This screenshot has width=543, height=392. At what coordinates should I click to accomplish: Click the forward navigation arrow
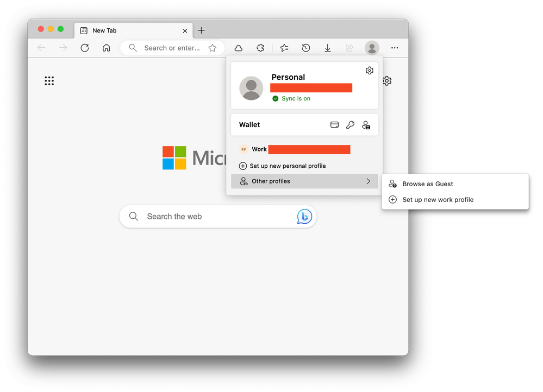click(x=63, y=48)
